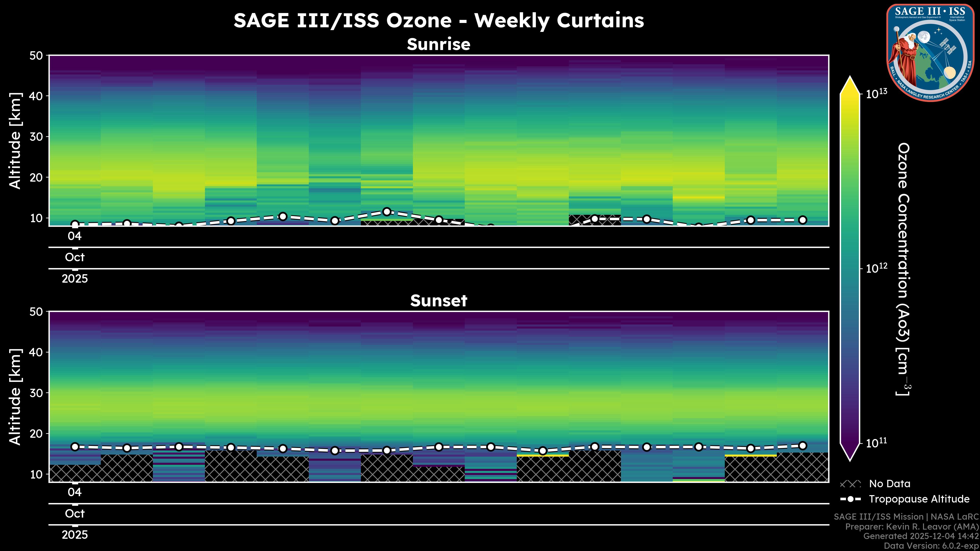Click the Data Version 6.0.2-exp text
This screenshot has width=980, height=551.
pyautogui.click(x=931, y=546)
